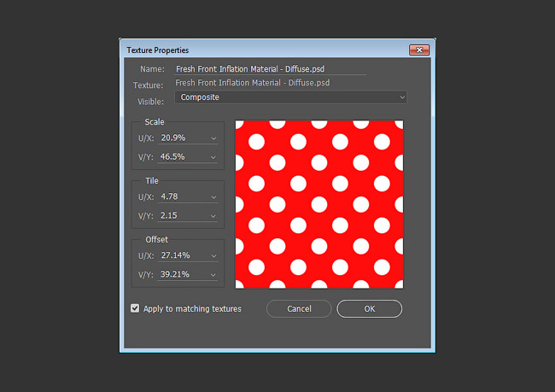Expand the Scale V/Y dropdown arrow

[x=213, y=157]
